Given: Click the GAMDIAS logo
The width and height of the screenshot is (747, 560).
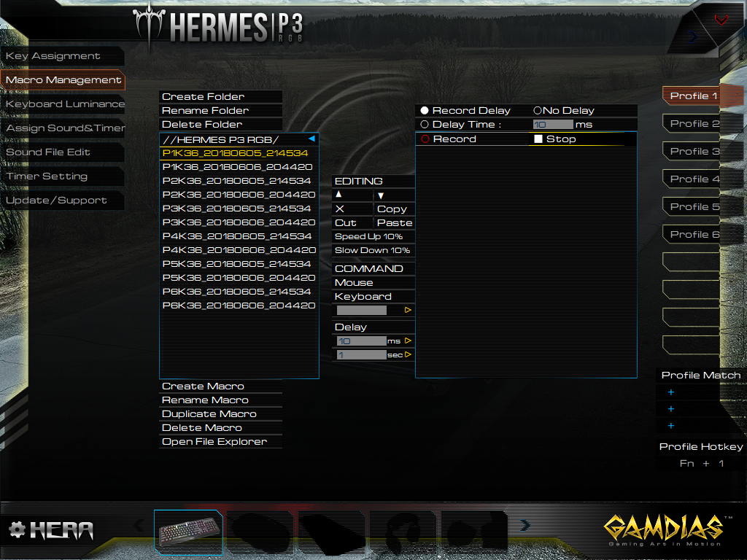Looking at the screenshot, I should (668, 529).
